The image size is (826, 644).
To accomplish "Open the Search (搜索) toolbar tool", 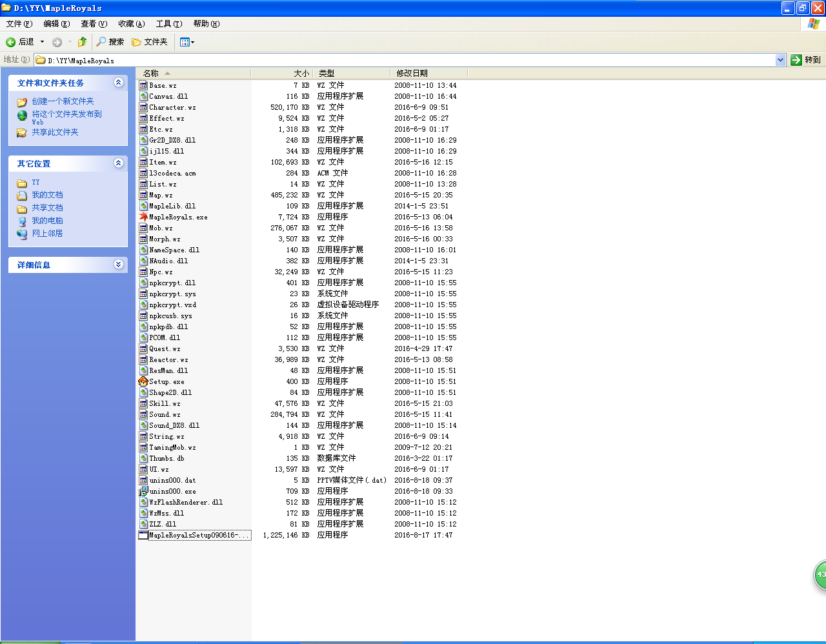I will (x=110, y=42).
